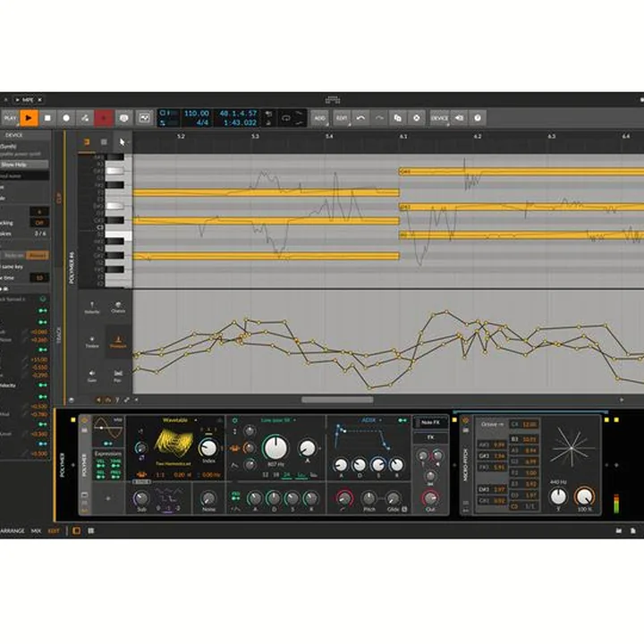Select the Pressure expression lane
This screenshot has width=644, height=644.
point(118,342)
